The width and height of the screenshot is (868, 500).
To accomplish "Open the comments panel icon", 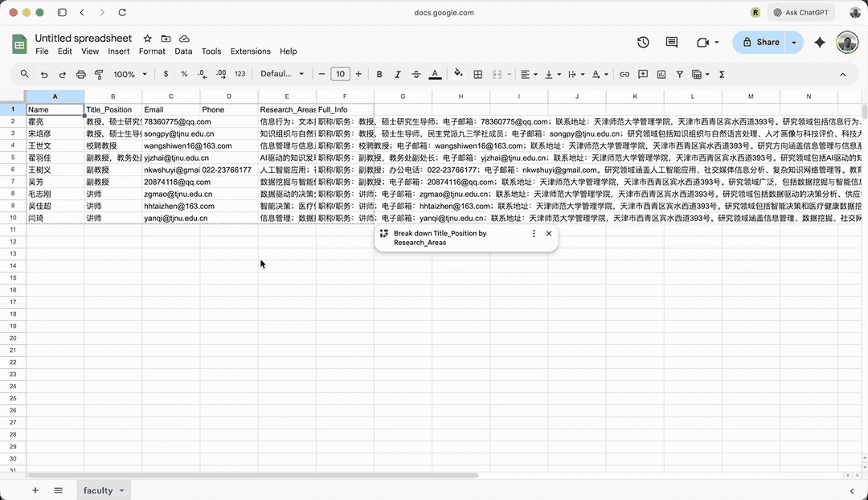I will 672,43.
